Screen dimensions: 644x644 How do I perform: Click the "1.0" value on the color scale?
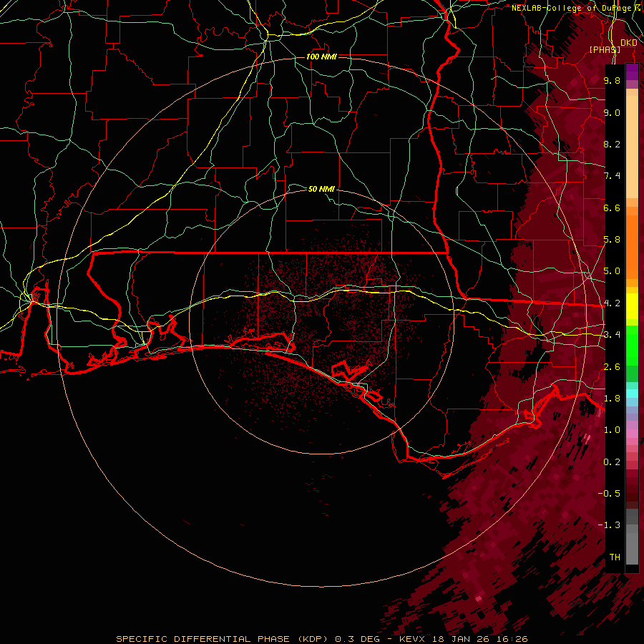click(x=612, y=430)
